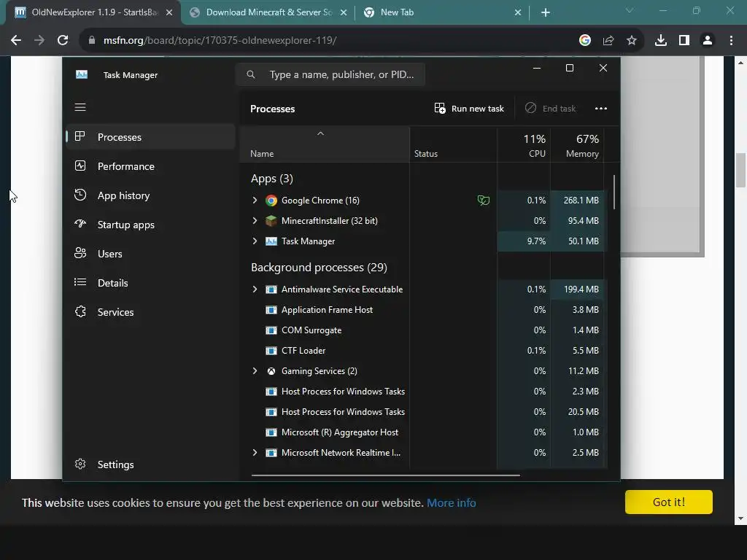Click the process list horizontal scrollbar
The height and width of the screenshot is (560, 747).
pos(385,475)
